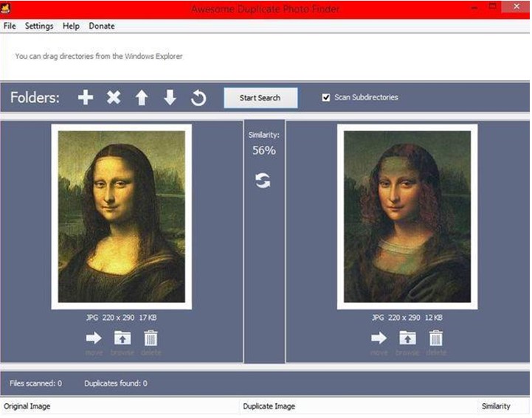Minimize the application window
Image resolution: width=532 pixels, height=418 pixels.
tap(474, 7)
